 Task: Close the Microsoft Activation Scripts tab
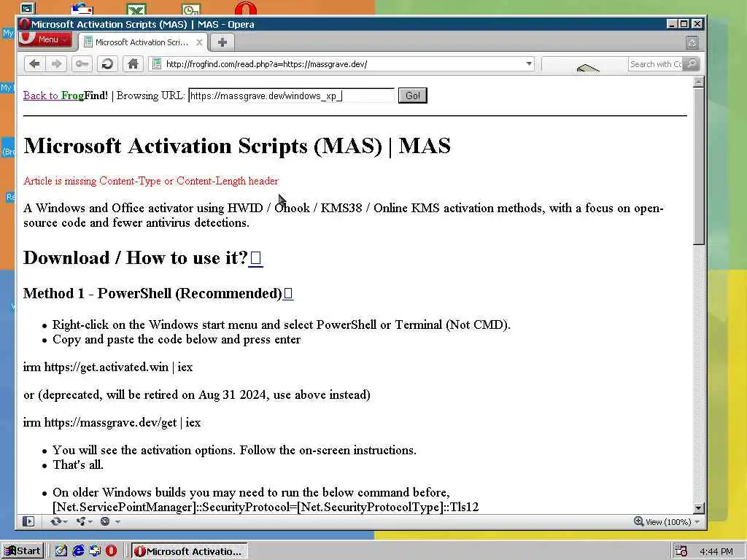(200, 42)
